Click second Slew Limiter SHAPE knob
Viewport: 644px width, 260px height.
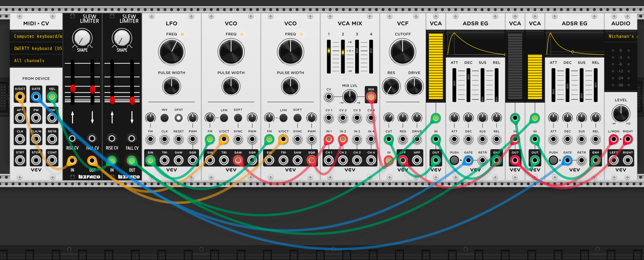pyautogui.click(x=122, y=38)
